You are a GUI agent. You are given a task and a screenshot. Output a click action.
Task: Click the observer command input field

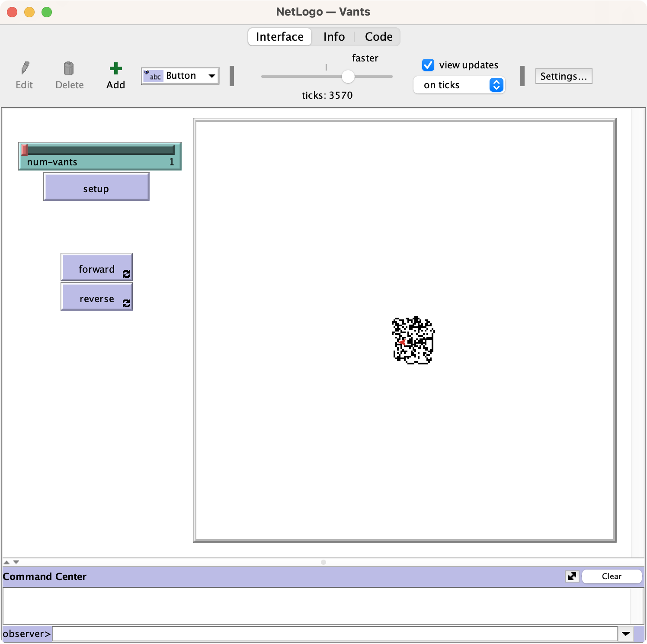point(334,634)
